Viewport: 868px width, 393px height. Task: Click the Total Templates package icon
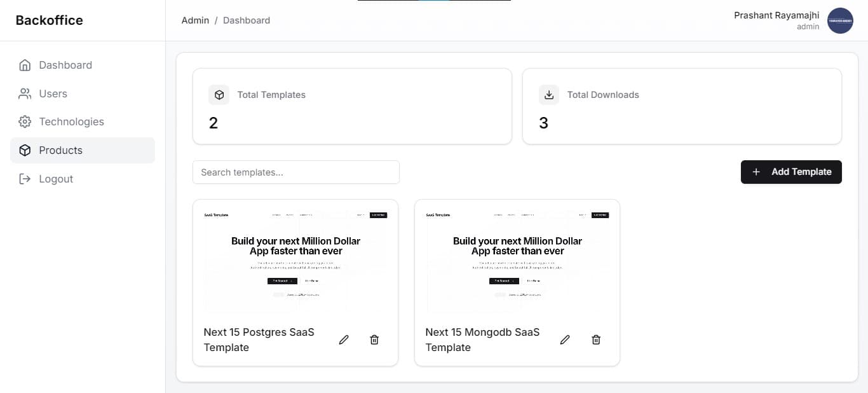(x=219, y=94)
